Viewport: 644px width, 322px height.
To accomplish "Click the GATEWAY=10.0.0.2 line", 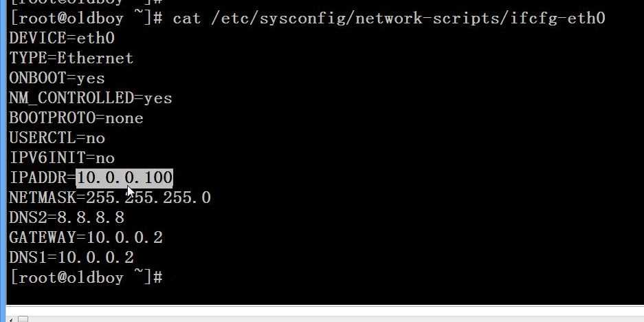I will point(86,238).
